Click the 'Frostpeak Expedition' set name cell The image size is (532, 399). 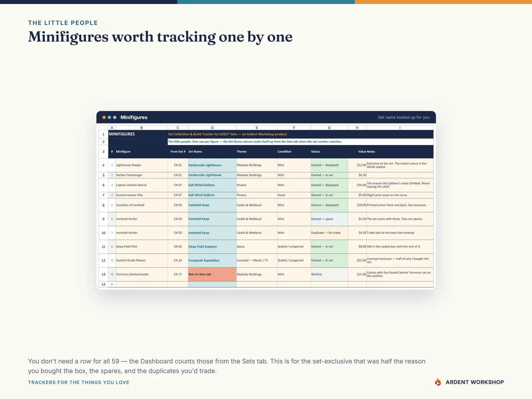coord(212,260)
